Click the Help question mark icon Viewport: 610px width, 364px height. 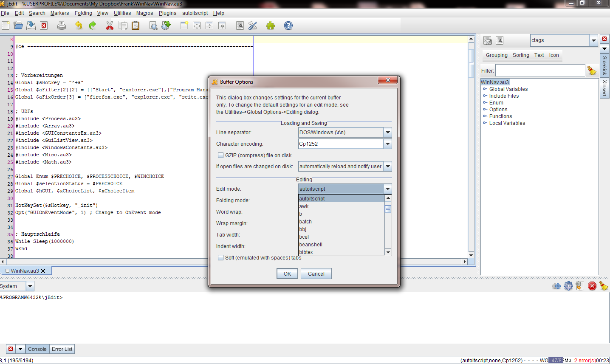[x=288, y=25]
